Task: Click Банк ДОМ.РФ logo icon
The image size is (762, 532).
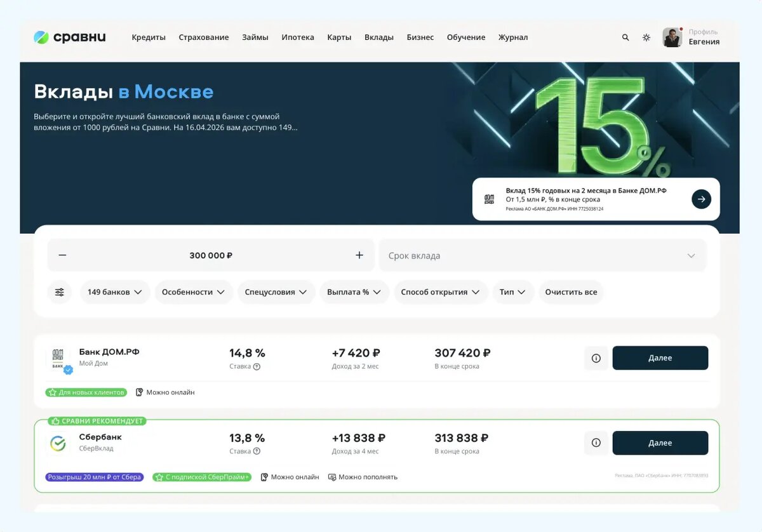Action: pyautogui.click(x=58, y=359)
